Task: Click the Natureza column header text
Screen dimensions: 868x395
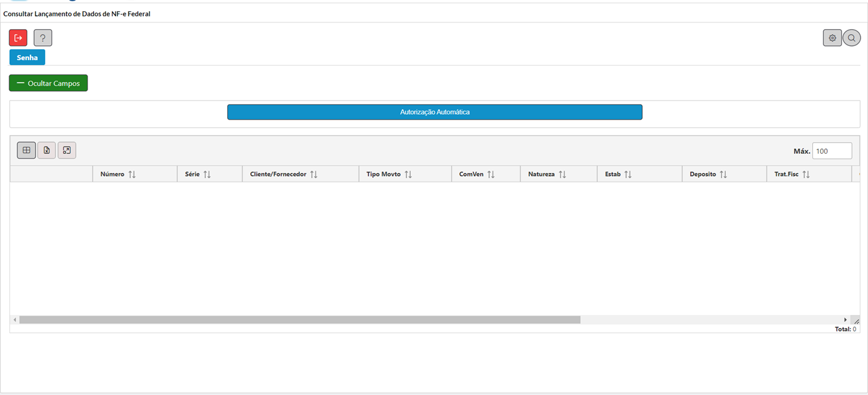Action: pyautogui.click(x=542, y=174)
